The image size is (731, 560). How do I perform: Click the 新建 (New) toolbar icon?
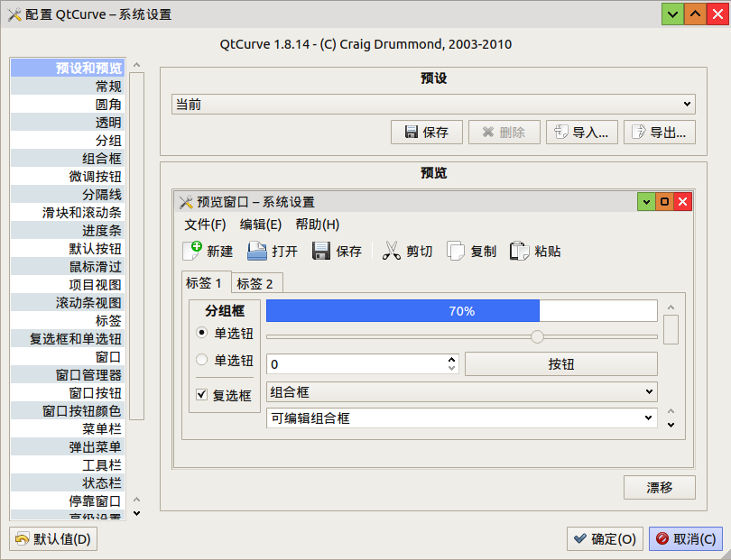point(191,251)
